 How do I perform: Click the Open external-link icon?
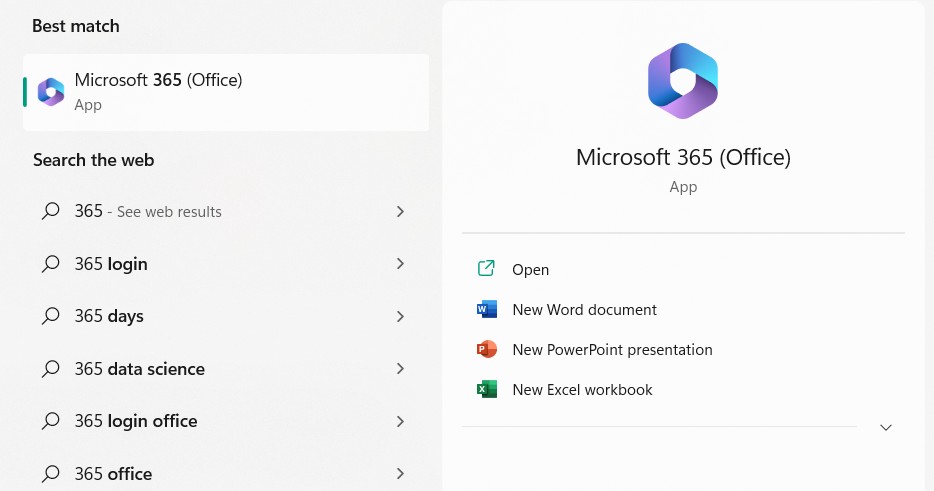487,269
